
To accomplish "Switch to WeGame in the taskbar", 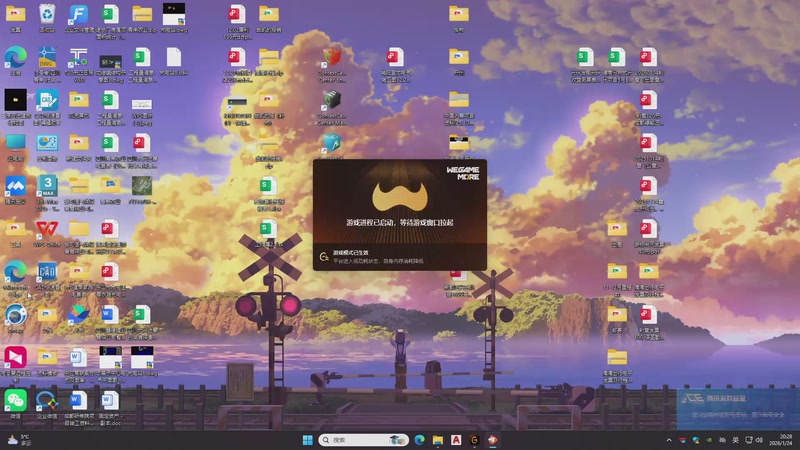I will (x=492, y=440).
